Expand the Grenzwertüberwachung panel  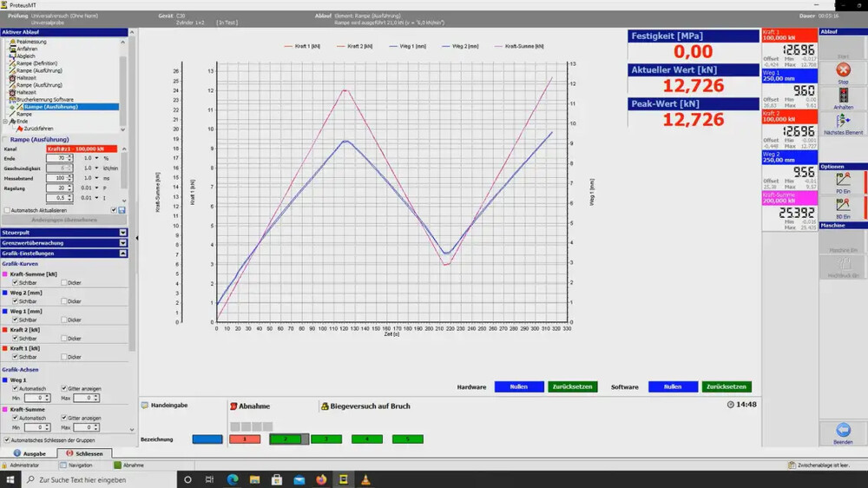click(123, 243)
